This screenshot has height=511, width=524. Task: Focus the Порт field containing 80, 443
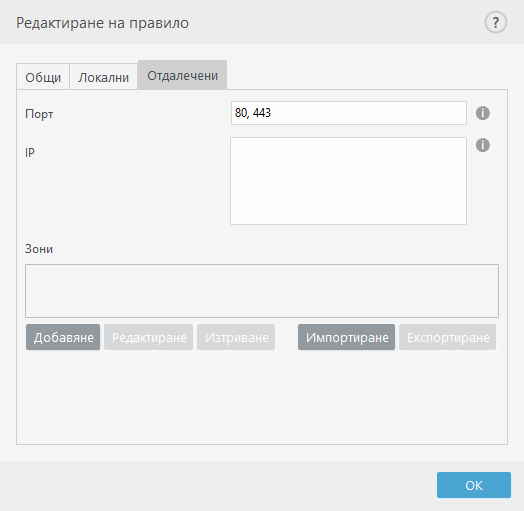[x=349, y=113]
